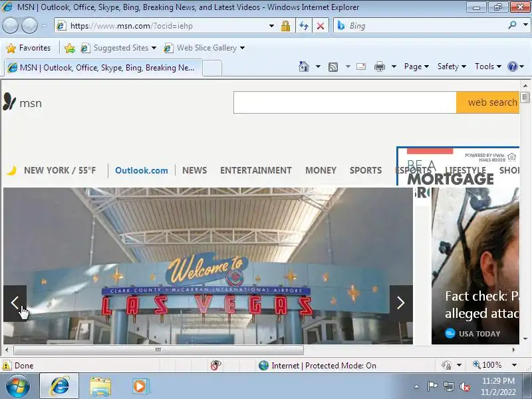Click the Print icon
Viewport: 532px width, 399px height.
point(379,66)
